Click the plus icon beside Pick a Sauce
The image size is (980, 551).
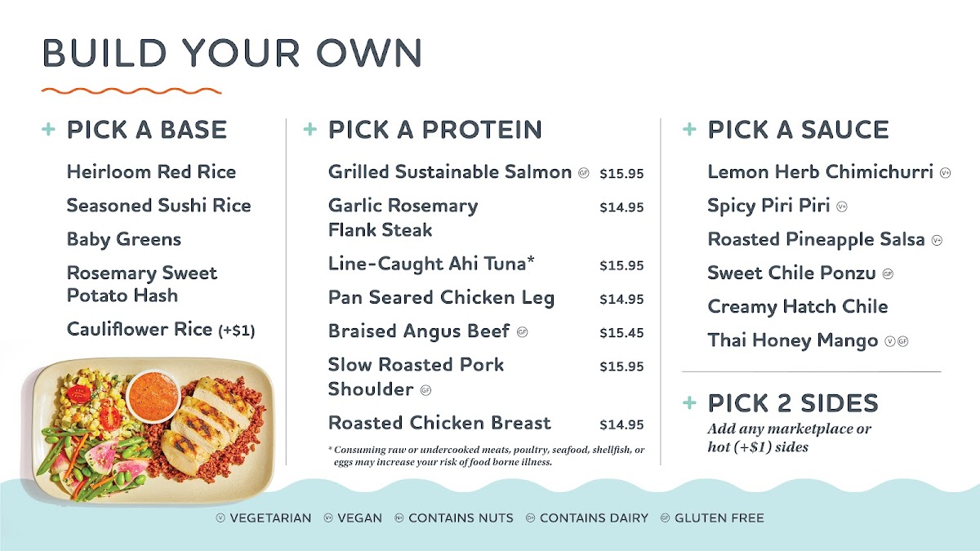point(690,129)
